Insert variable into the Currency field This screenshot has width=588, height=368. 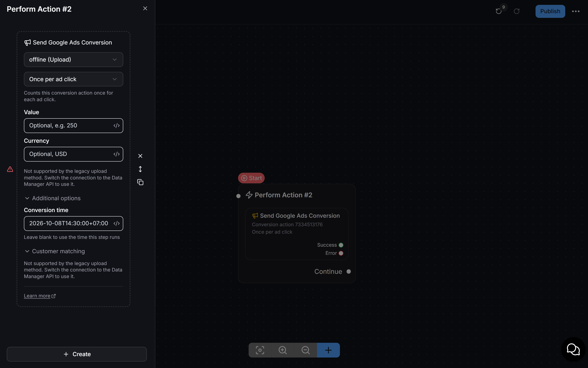(x=116, y=154)
